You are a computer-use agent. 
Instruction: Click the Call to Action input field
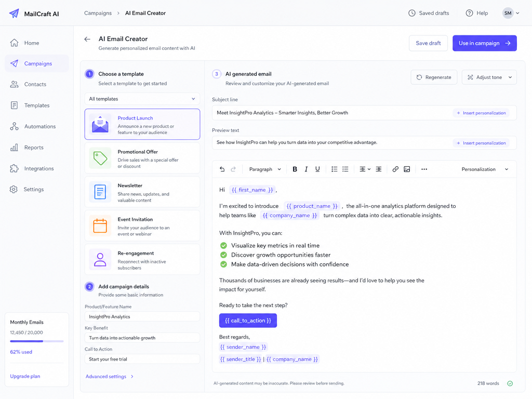click(142, 359)
